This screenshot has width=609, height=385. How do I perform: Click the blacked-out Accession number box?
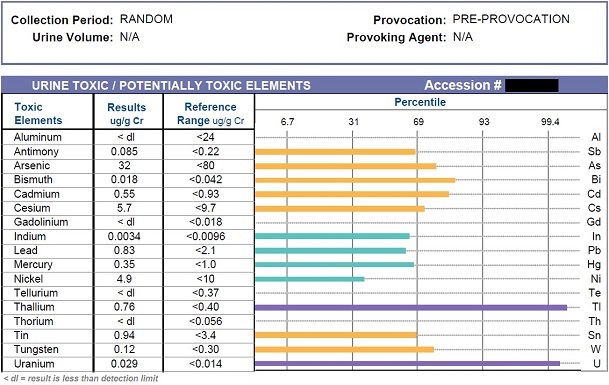532,85
